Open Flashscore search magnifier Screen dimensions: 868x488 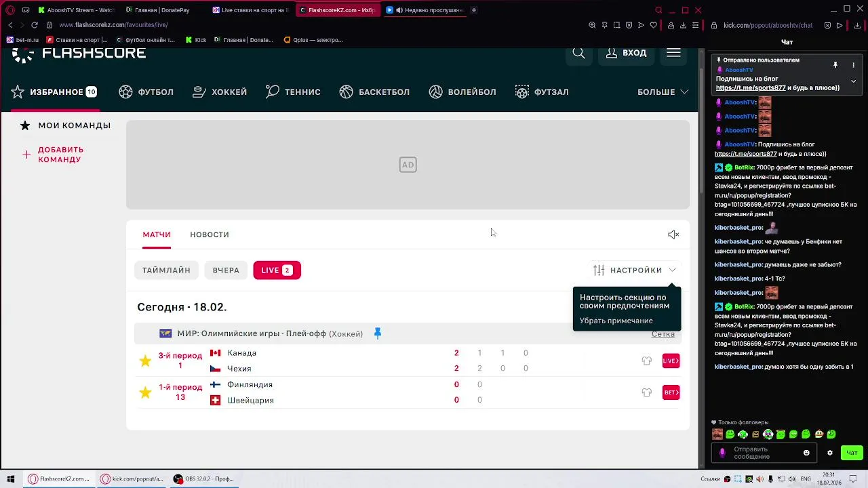[578, 53]
